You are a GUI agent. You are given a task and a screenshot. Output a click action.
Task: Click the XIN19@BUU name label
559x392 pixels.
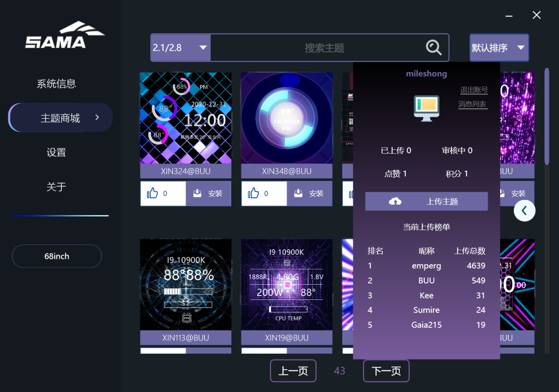286,338
